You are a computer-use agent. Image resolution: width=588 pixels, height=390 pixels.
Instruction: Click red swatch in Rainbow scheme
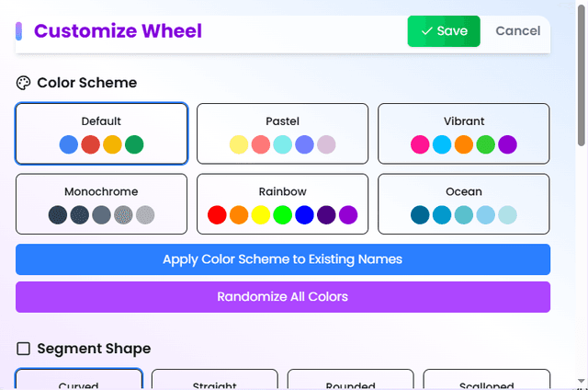tap(217, 214)
